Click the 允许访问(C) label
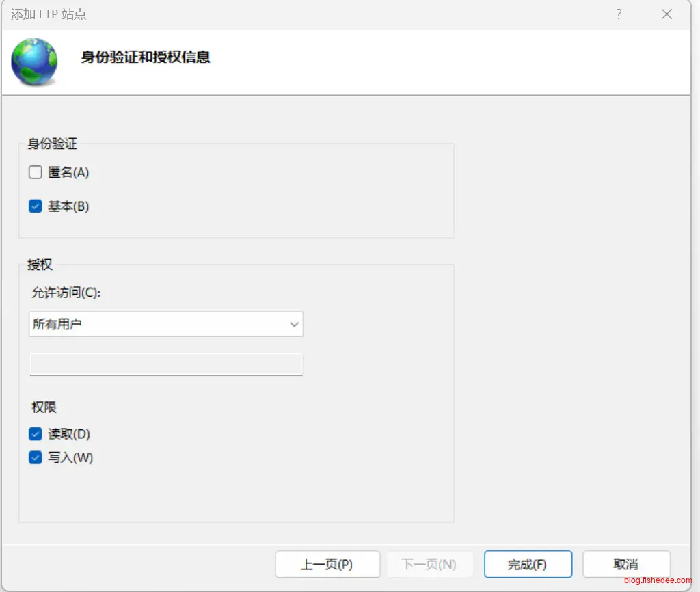 click(66, 293)
